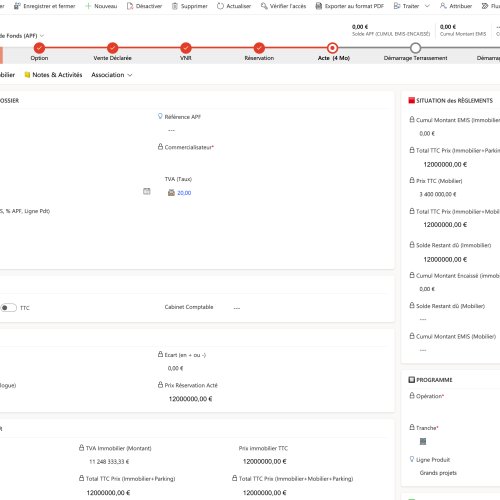
Task: Open the Grands projets product line
Action: point(438,473)
